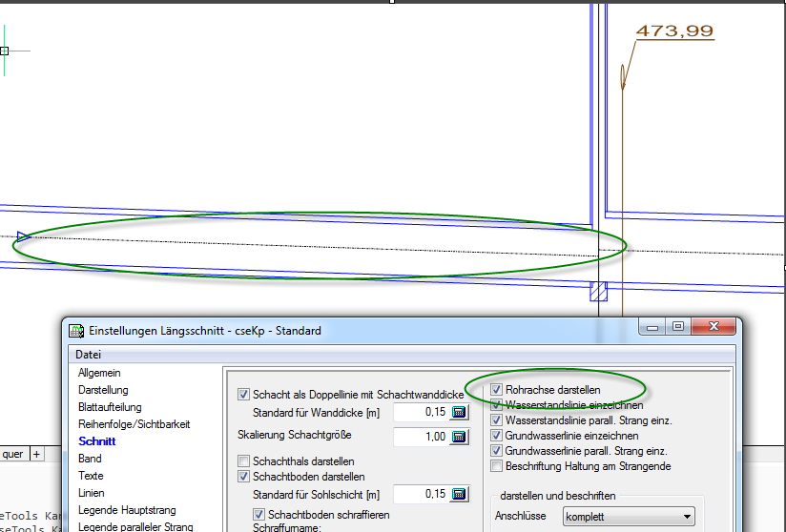This screenshot has height=532, width=786.
Task: Open calculator for Wanddicke value
Action: click(460, 413)
